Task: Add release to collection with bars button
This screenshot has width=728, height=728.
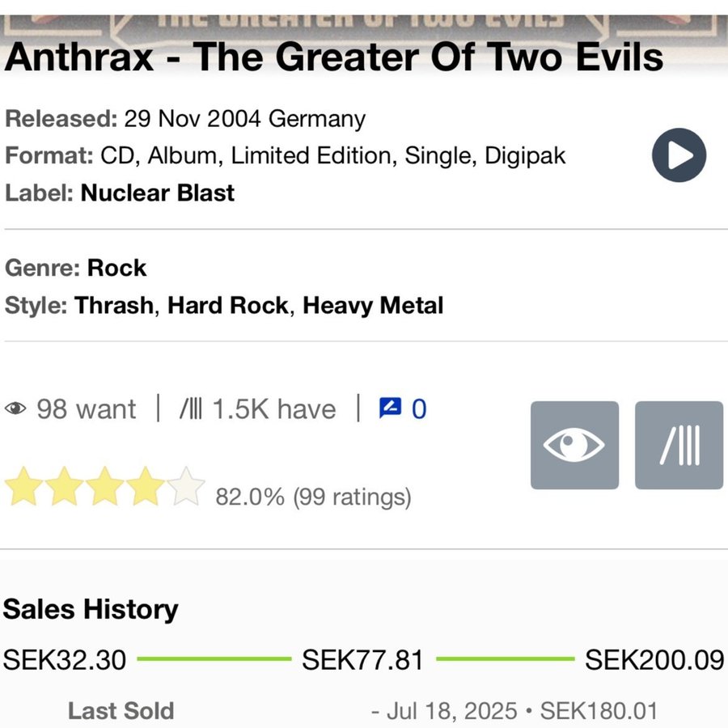Action: (x=679, y=445)
